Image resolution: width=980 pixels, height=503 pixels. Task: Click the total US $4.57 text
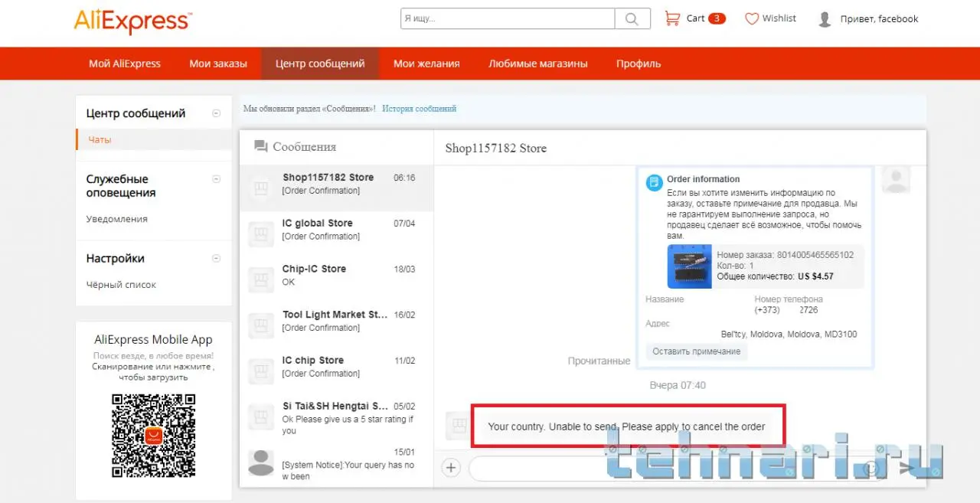point(815,276)
